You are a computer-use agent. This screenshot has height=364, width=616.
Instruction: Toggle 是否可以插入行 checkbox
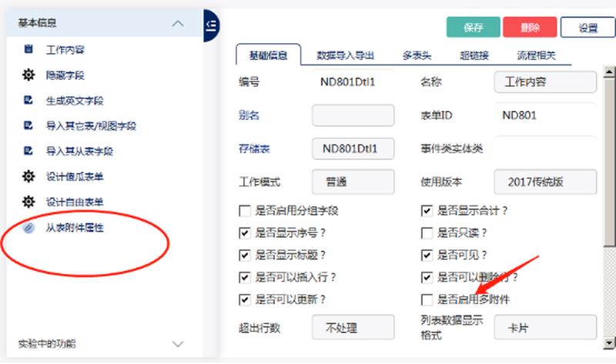tap(245, 278)
